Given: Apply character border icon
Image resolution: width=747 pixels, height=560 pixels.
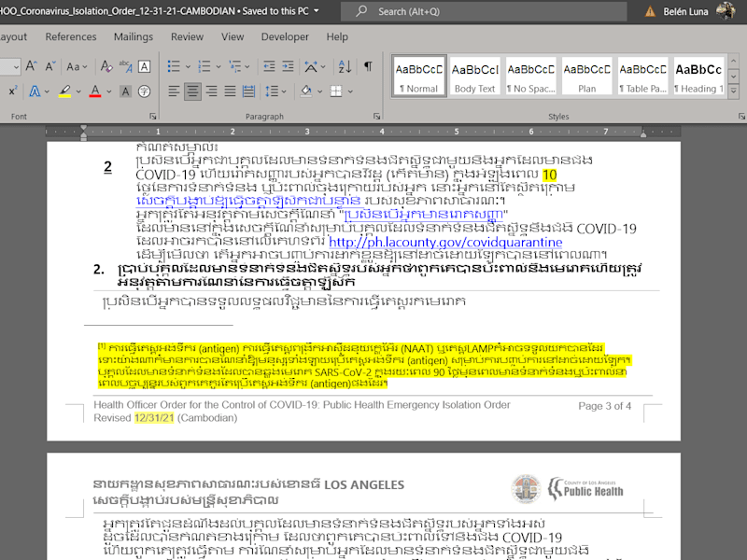Looking at the screenshot, I should click(145, 66).
